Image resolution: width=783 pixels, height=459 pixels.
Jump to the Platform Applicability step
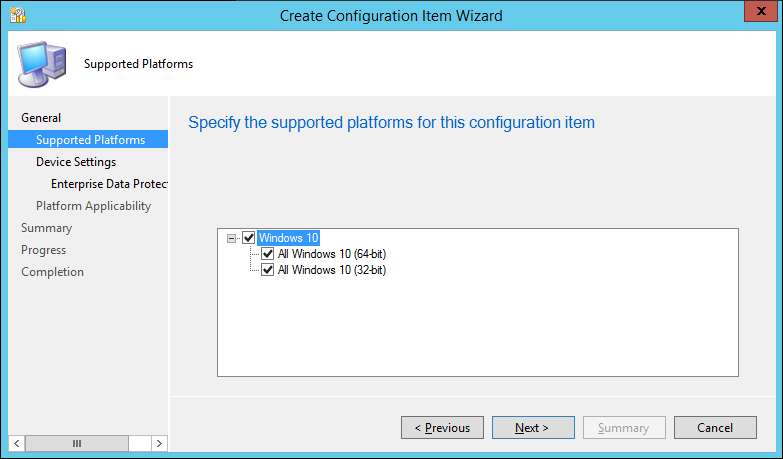[x=93, y=206]
